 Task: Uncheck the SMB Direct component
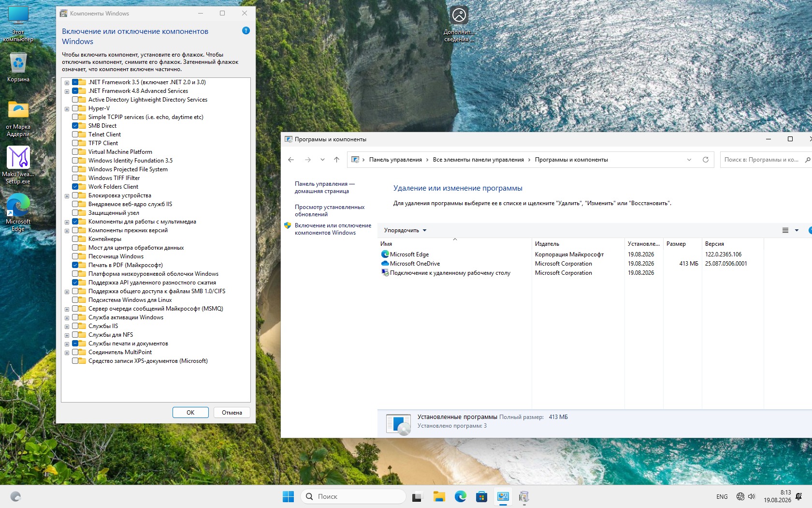coord(75,126)
